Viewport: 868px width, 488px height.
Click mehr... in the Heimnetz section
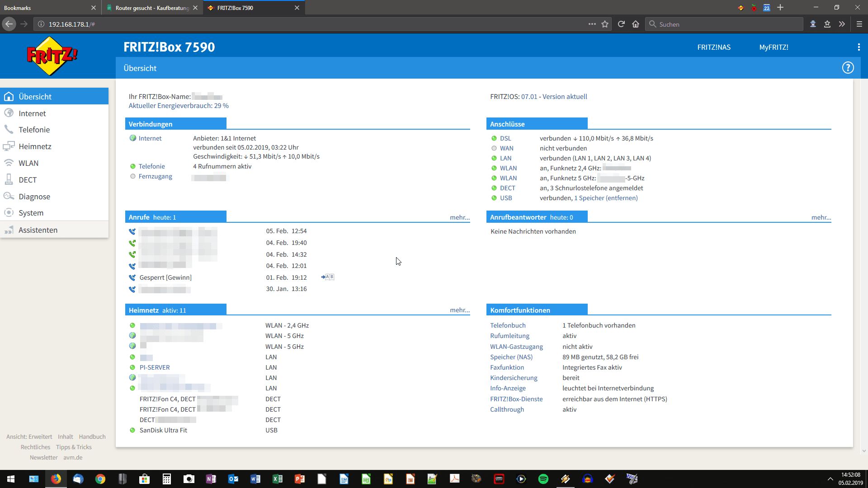(x=460, y=310)
